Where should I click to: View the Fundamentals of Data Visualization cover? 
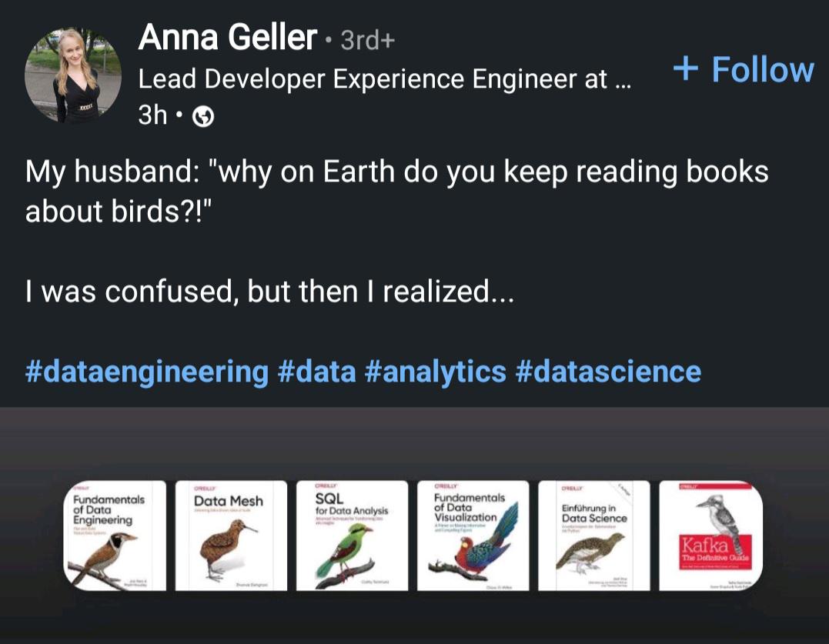(x=473, y=536)
